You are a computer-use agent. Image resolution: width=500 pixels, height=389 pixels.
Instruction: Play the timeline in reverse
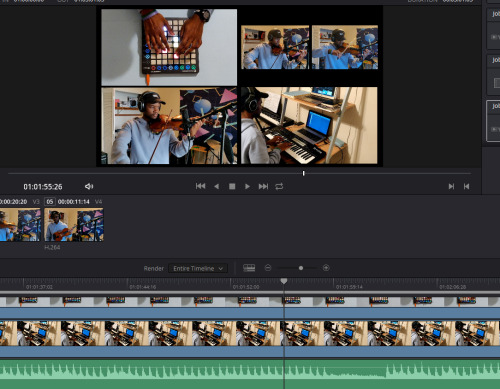tap(217, 187)
